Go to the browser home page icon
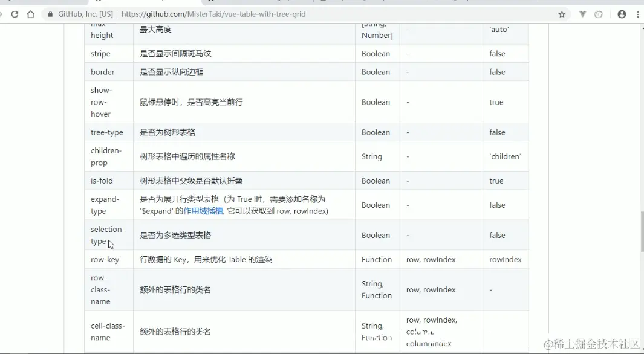 pos(30,14)
